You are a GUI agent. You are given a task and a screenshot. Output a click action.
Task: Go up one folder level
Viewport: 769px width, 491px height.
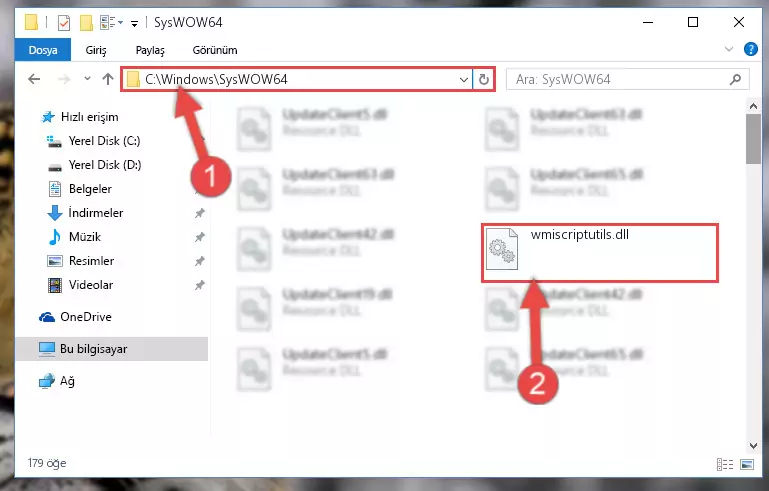pyautogui.click(x=108, y=79)
